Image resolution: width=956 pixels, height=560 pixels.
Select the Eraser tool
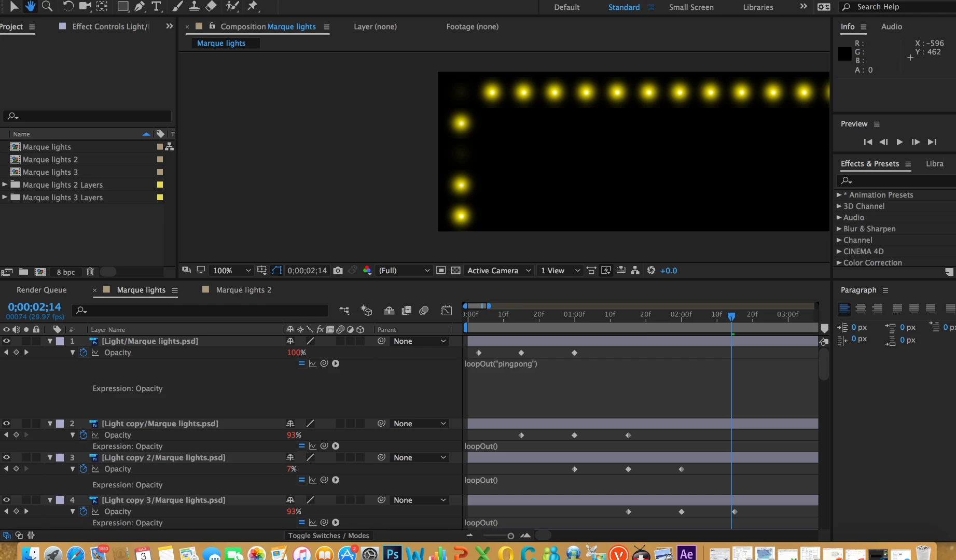click(211, 6)
